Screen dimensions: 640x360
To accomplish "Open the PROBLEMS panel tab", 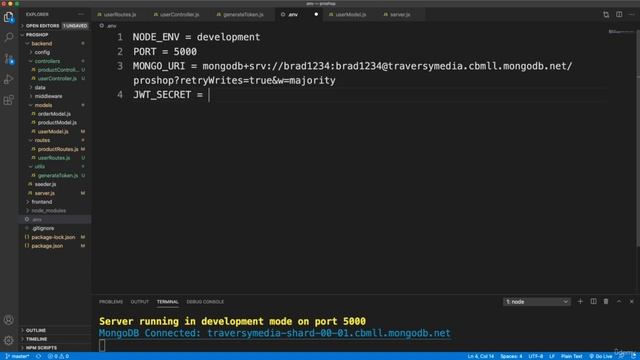I will click(111, 302).
